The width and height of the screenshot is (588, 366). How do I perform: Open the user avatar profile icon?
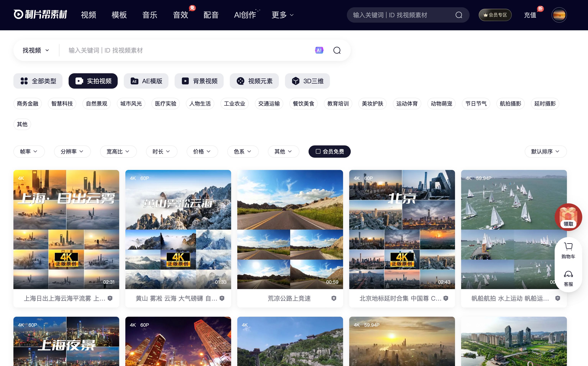tap(559, 15)
